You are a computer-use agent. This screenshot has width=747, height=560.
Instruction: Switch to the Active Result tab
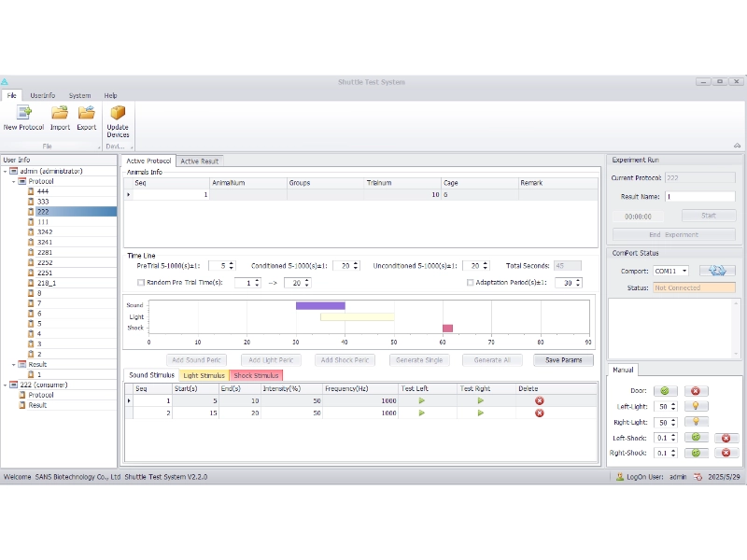tap(200, 161)
